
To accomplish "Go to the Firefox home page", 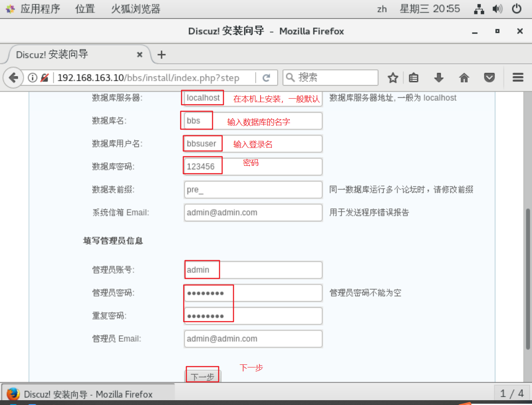I will pos(464,78).
